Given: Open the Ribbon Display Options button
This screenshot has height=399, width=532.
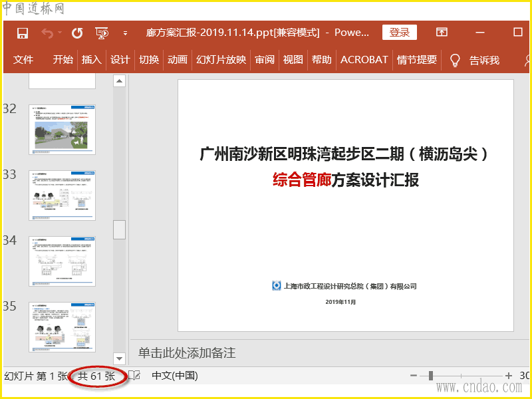Looking at the screenshot, I should pos(442,32).
